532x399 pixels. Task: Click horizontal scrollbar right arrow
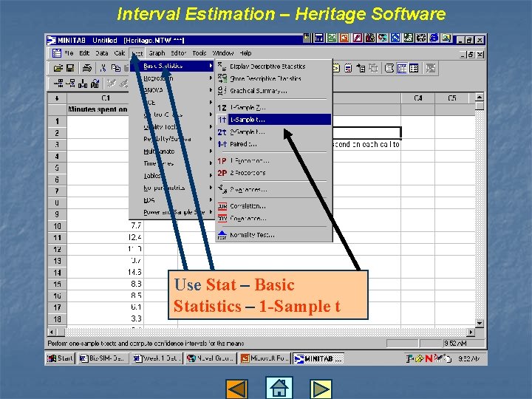pos(471,332)
